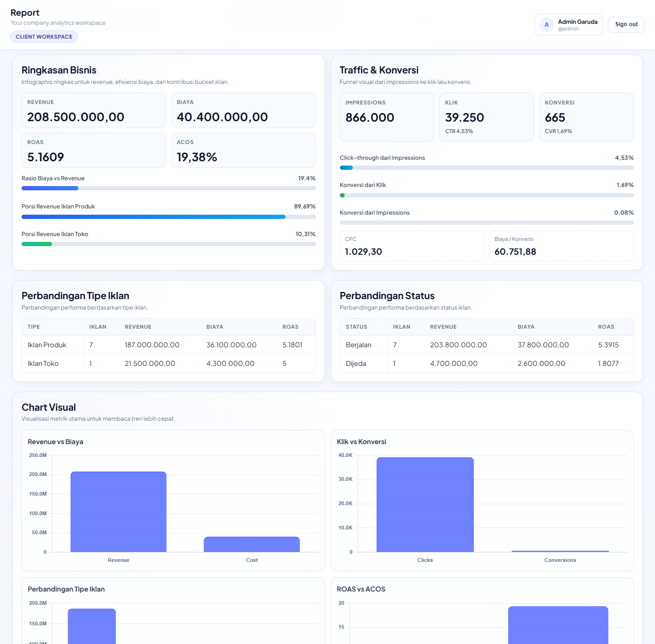This screenshot has width=655, height=644.
Task: Click the KLIK card showing 39.250
Action: click(486, 117)
